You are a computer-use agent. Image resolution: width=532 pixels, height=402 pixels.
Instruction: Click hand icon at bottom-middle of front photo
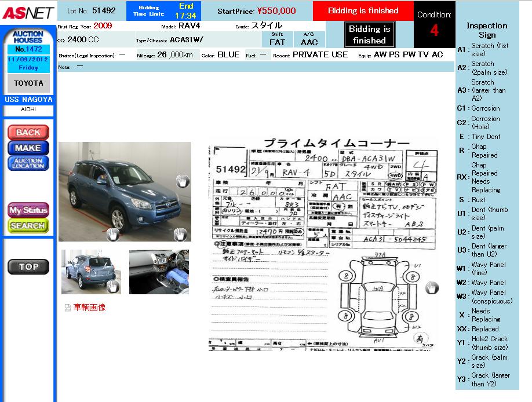click(x=112, y=234)
